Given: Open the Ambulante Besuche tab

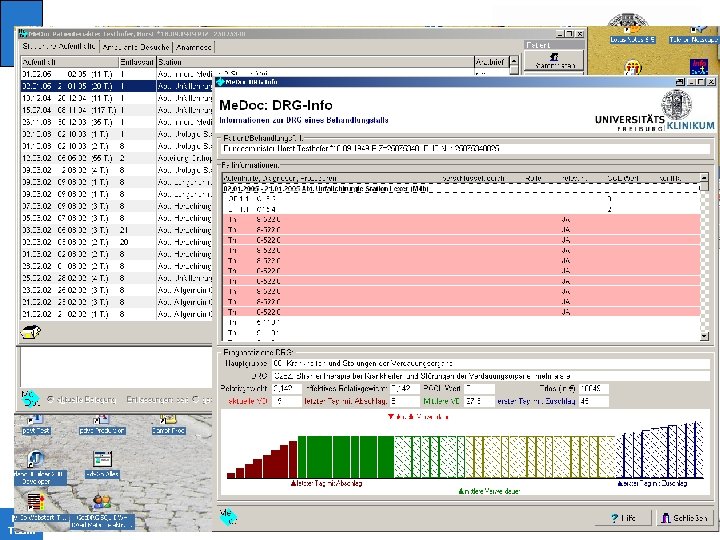Looking at the screenshot, I should point(136,47).
